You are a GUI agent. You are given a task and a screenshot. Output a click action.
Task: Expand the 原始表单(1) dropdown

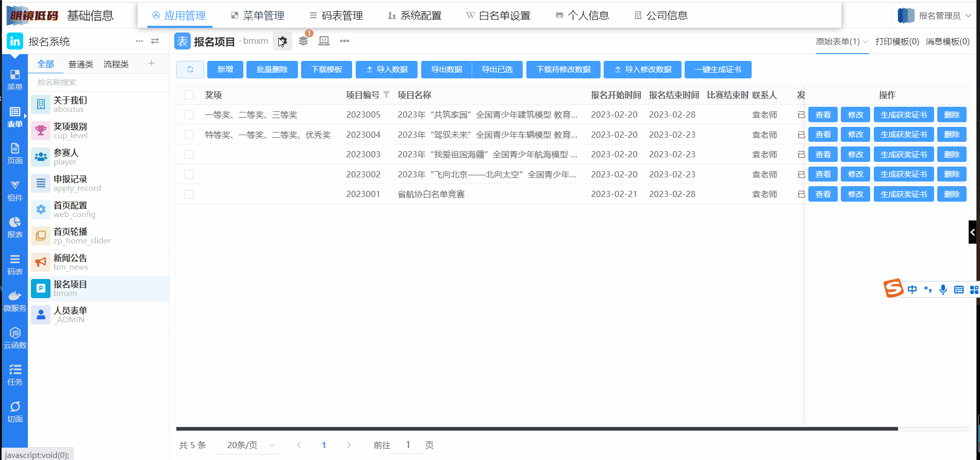[841, 41]
